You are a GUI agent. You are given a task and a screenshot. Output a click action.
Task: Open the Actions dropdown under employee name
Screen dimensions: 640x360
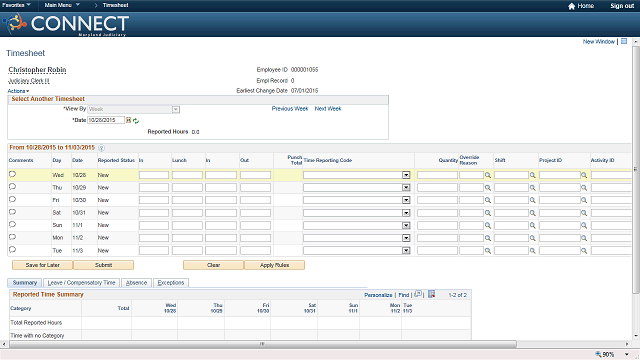(x=18, y=91)
